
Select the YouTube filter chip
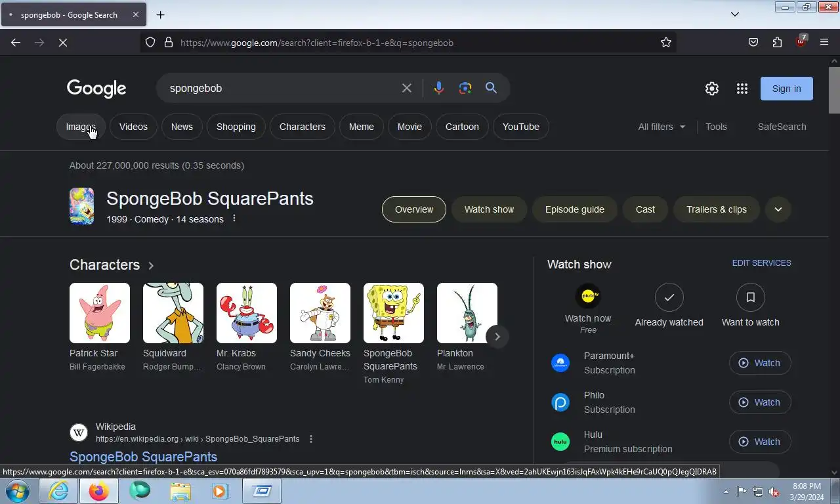click(x=521, y=127)
